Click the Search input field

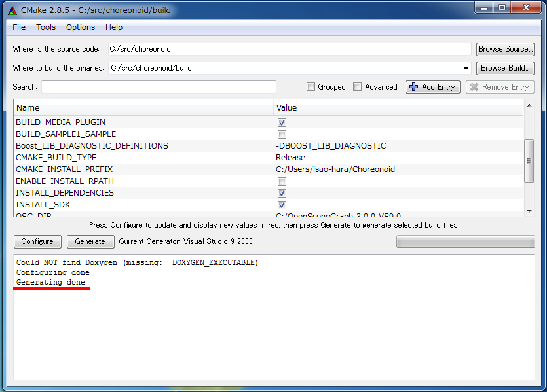[x=157, y=86]
